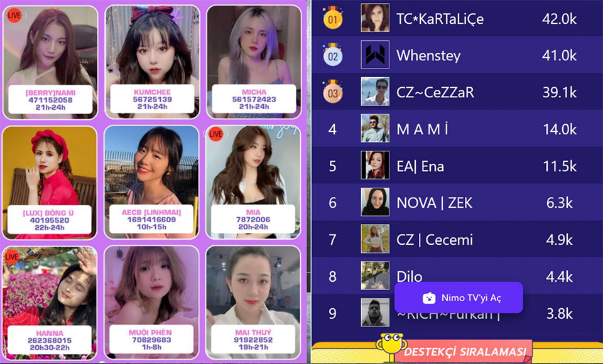The width and height of the screenshot is (603, 364).
Task: Click the Nimo TV'yi Aç button
Action: 459,298
